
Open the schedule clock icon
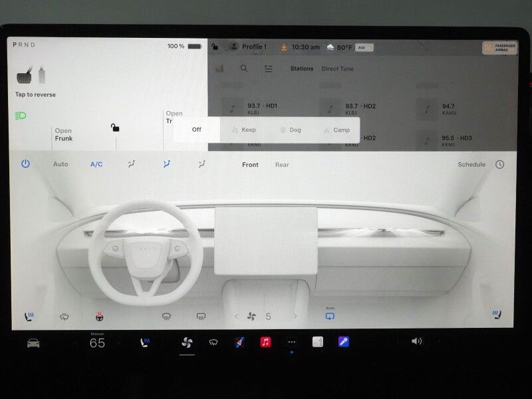500,164
